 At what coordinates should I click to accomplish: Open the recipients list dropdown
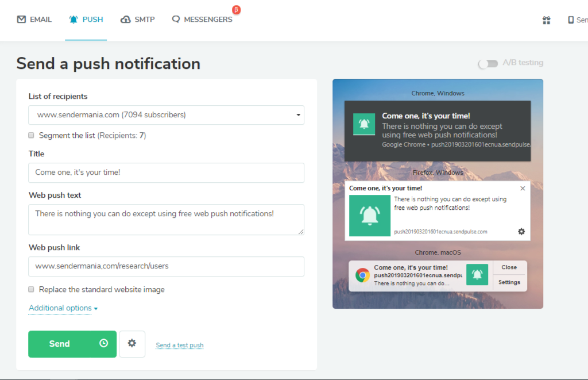click(298, 115)
